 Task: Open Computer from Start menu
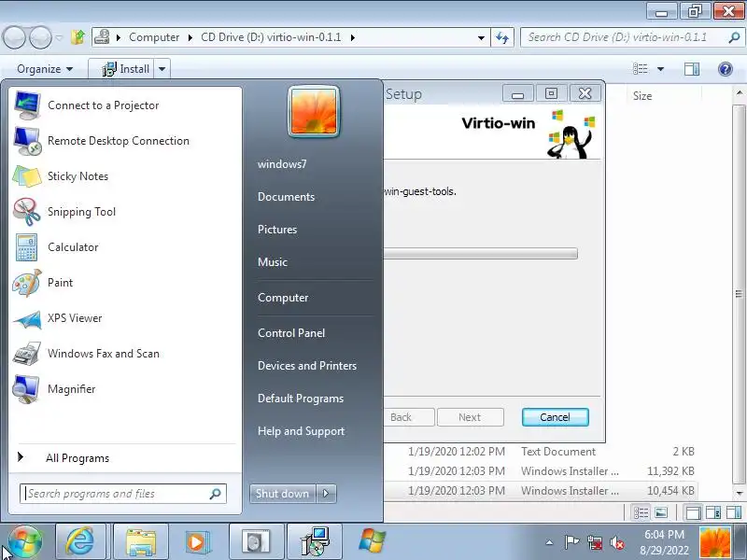(283, 298)
